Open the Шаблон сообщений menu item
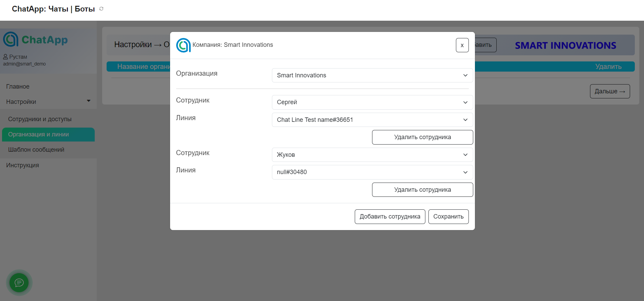 coord(36,150)
